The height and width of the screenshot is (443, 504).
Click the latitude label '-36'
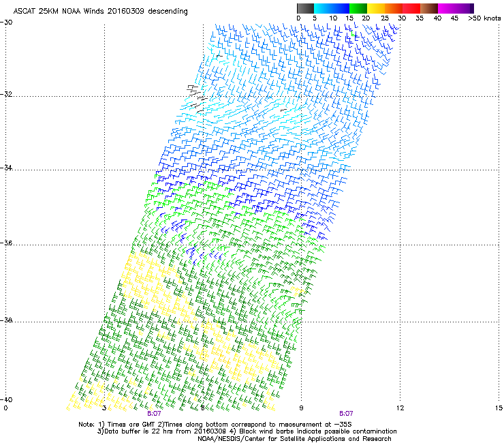[x=6, y=243]
